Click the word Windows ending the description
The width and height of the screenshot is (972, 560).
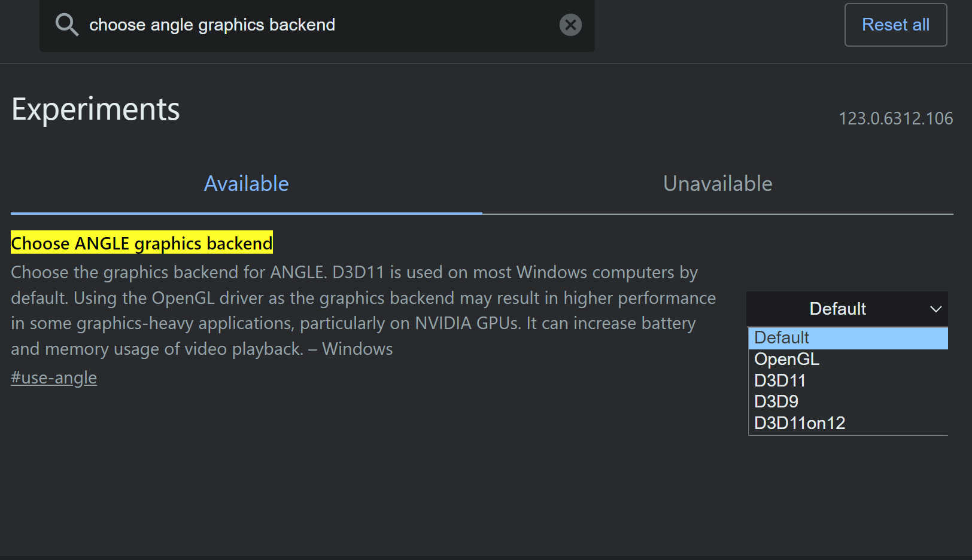pyautogui.click(x=357, y=349)
